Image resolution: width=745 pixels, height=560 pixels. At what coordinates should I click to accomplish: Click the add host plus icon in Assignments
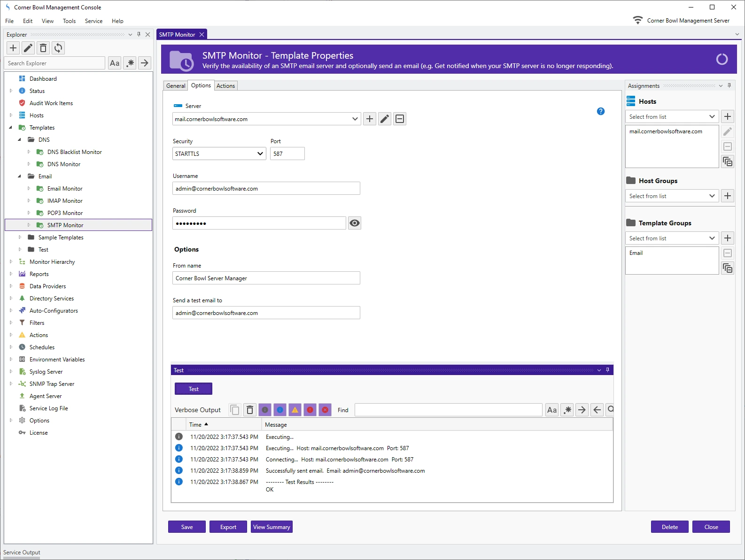[727, 116]
